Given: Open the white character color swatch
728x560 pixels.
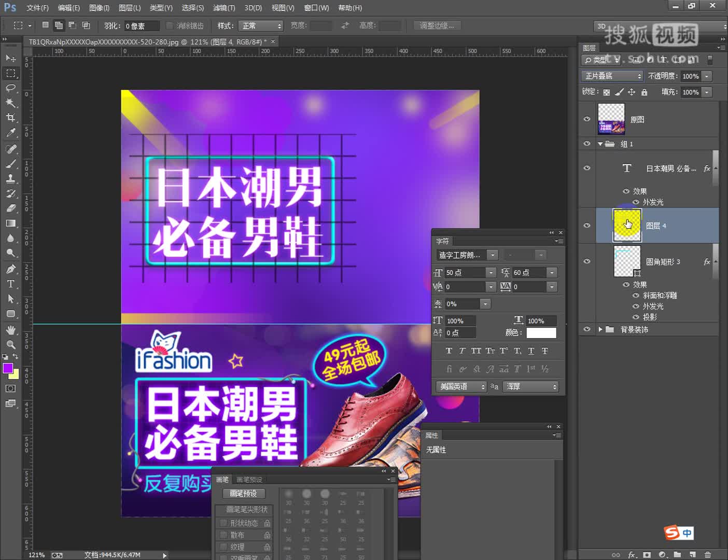Looking at the screenshot, I should coord(541,333).
